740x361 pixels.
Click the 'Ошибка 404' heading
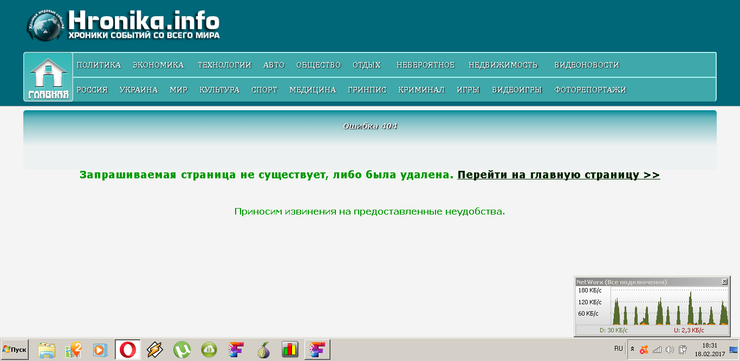370,126
